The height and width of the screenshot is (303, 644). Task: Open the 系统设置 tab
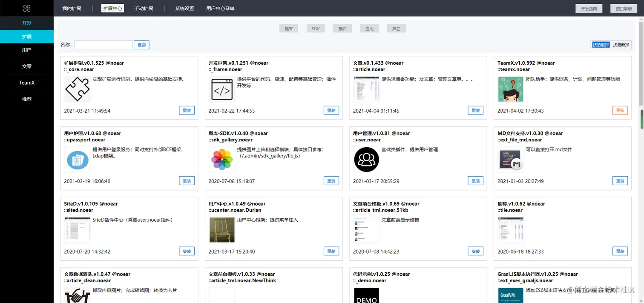(x=184, y=9)
